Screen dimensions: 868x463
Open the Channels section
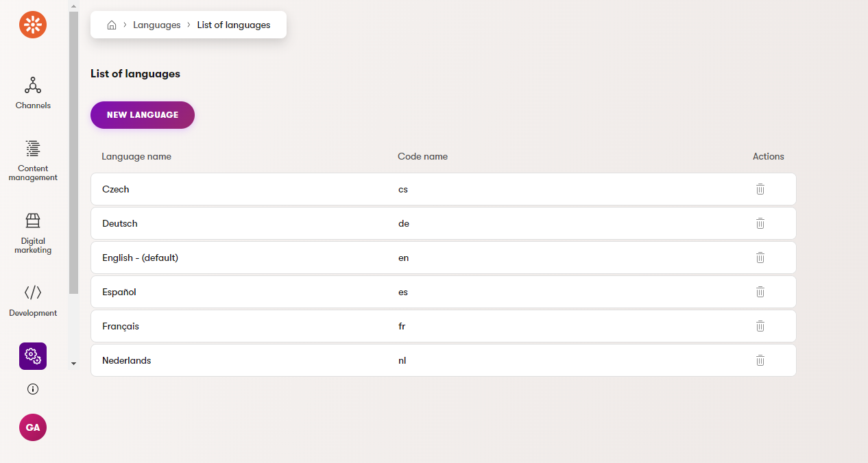(33, 93)
